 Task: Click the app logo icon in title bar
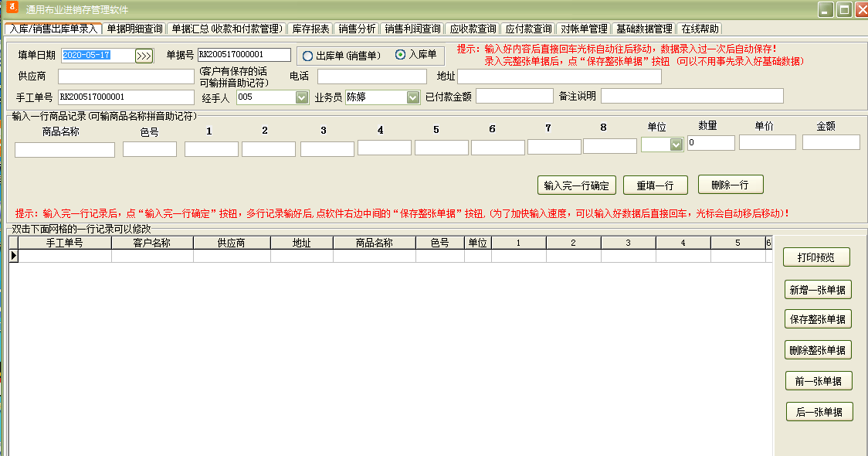(12, 7)
